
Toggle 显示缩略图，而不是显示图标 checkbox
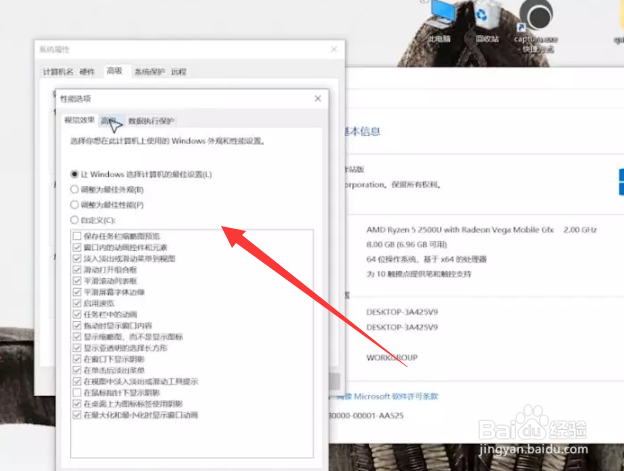pyautogui.click(x=77, y=337)
